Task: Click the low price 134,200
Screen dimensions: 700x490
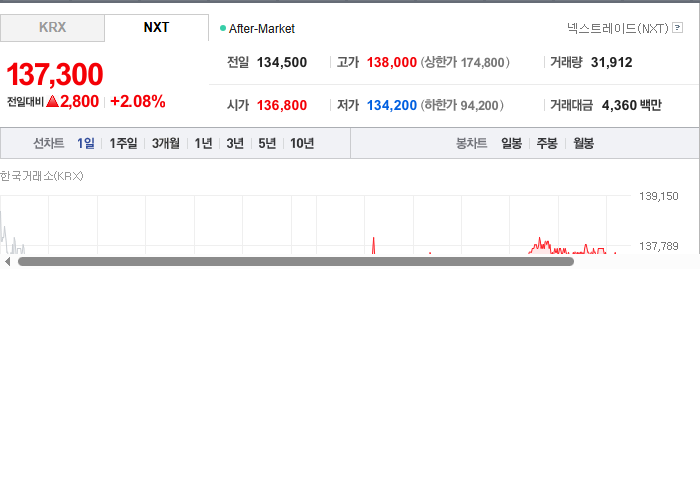Action: (392, 105)
